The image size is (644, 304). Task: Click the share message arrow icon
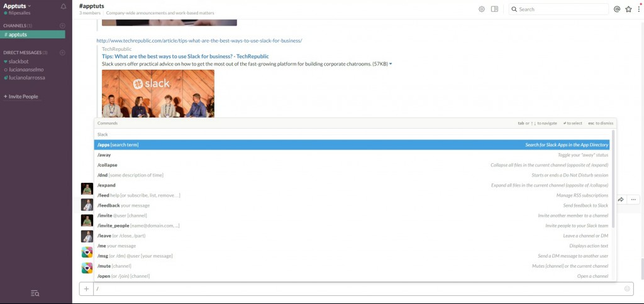621,199
